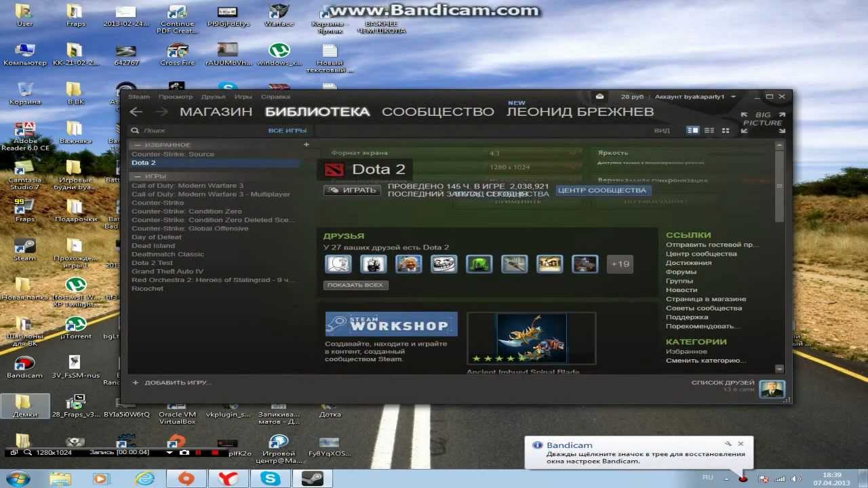Open the µTorrent desktop icon
This screenshot has height=488, width=868.
click(76, 328)
